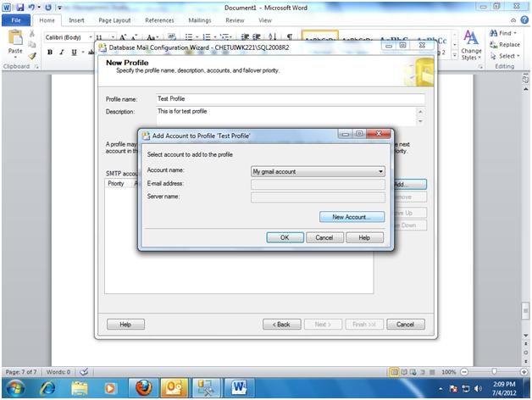The image size is (532, 400).
Task: Click the Profile name input field
Action: pos(291,99)
